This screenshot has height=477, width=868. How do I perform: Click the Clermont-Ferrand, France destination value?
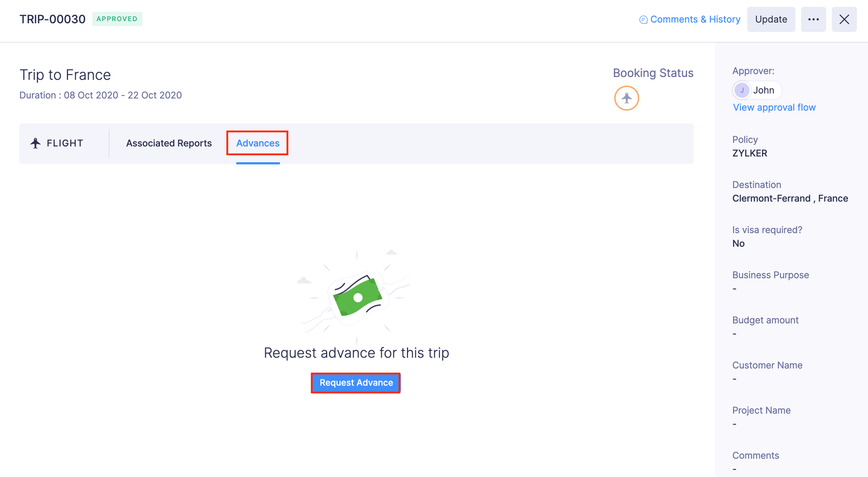[x=790, y=198]
